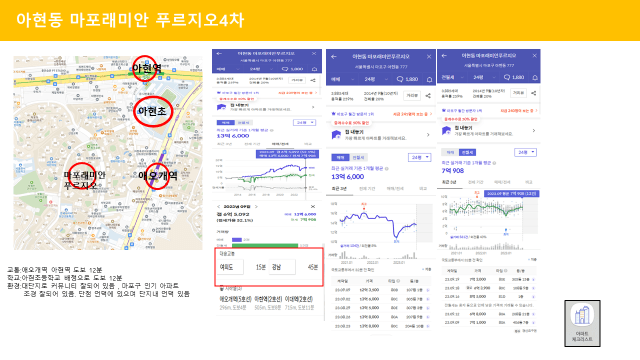Switch to the 매매/전세 tab under 7억 908
Screen dimensions: 640x360
point(502,182)
